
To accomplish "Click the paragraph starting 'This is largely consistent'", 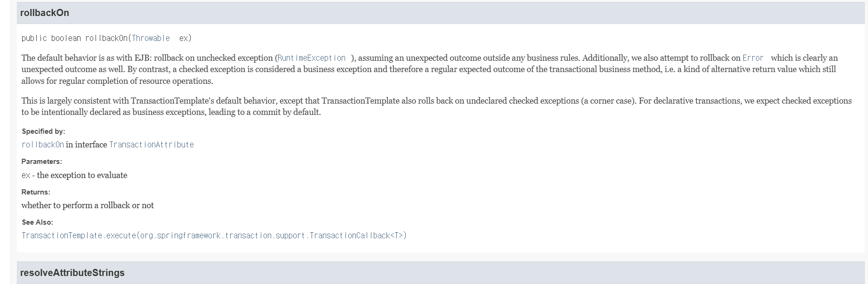I will (x=436, y=106).
